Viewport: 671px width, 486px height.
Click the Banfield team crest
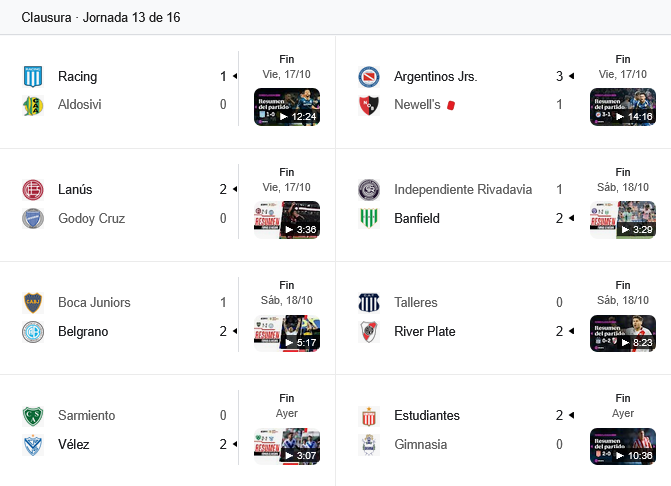click(x=369, y=219)
